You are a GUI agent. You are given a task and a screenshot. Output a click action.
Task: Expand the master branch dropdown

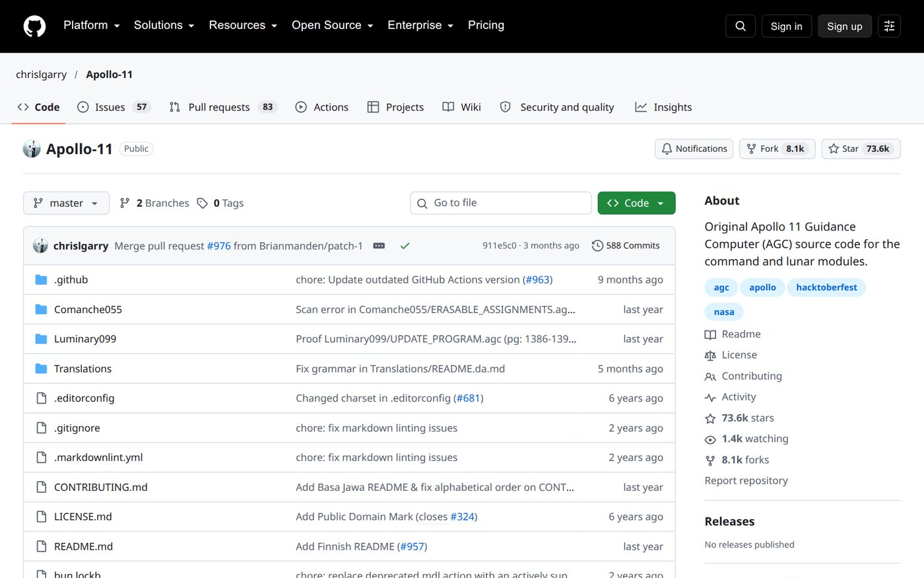pos(66,203)
